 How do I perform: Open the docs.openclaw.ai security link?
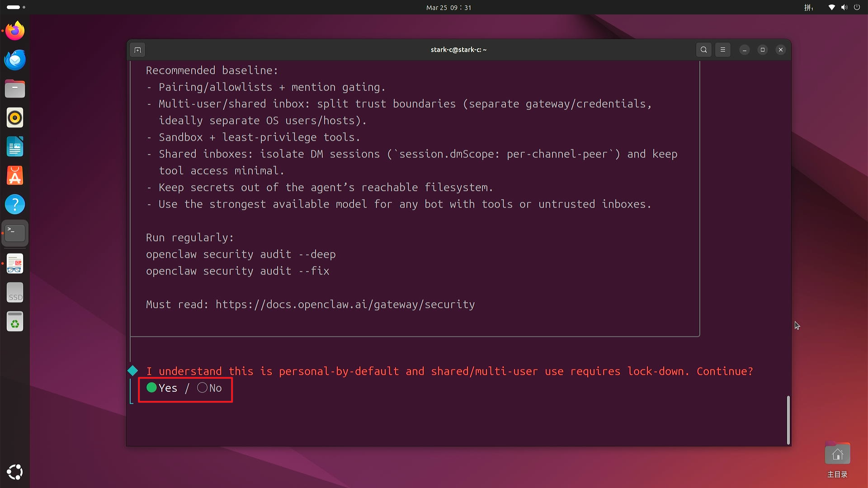(345, 305)
